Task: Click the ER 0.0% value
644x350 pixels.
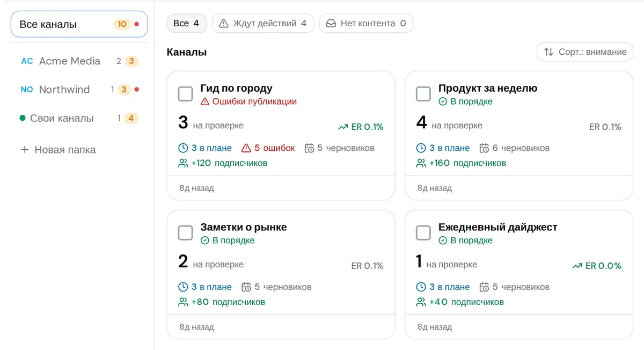Action: (x=603, y=266)
